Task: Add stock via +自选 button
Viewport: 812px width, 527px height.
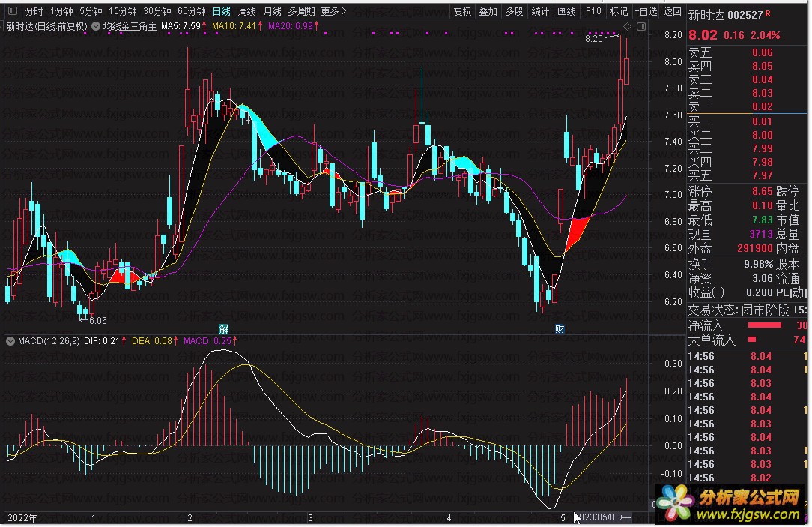Action: pos(646,11)
